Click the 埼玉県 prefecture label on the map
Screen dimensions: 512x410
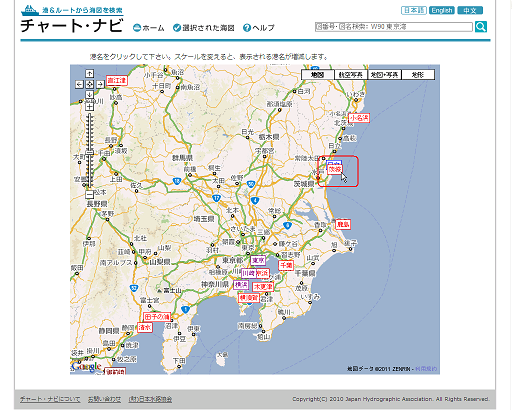pos(204,219)
